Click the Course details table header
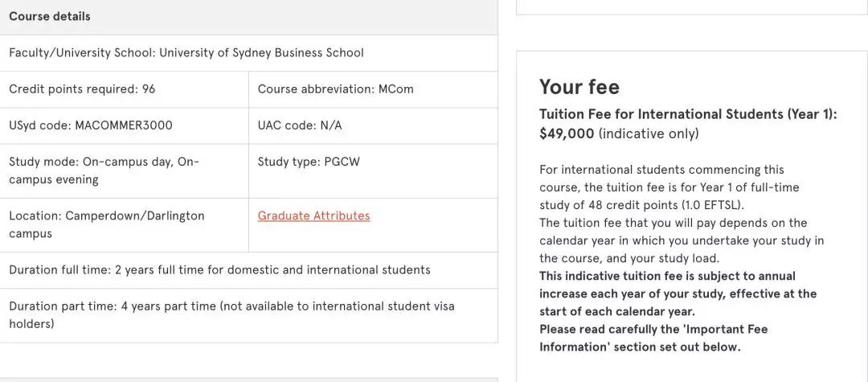Image resolution: width=868 pixels, height=382 pixels. (x=50, y=16)
